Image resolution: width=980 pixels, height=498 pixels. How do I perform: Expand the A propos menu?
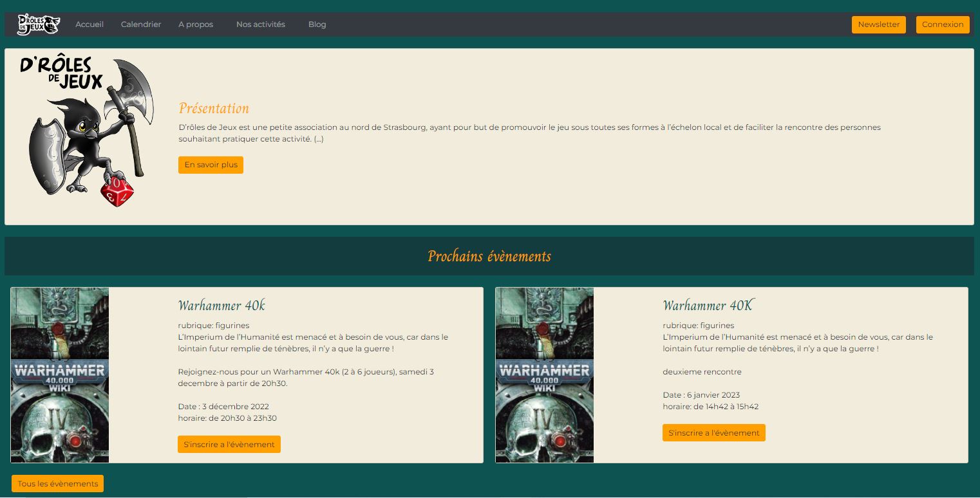pos(196,24)
